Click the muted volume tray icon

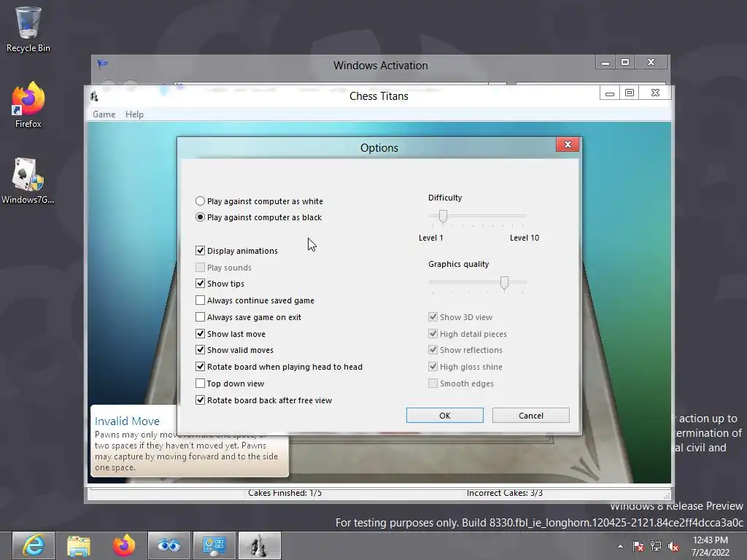[x=673, y=546]
